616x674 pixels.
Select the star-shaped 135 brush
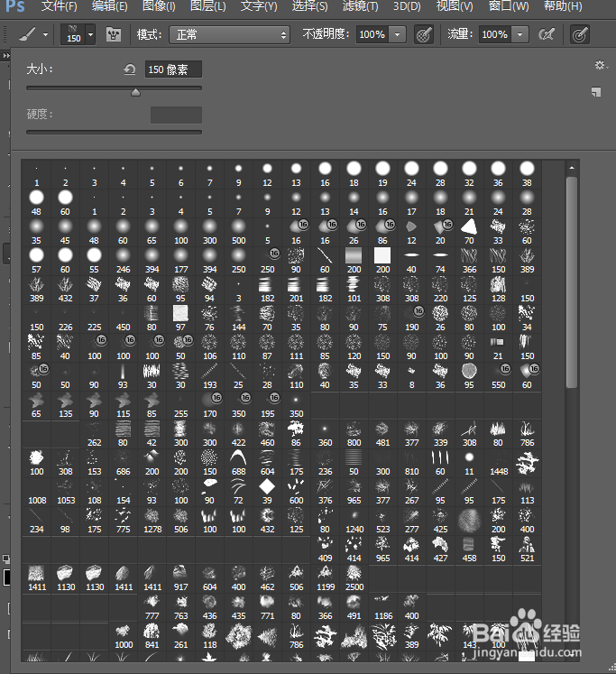[65, 405]
